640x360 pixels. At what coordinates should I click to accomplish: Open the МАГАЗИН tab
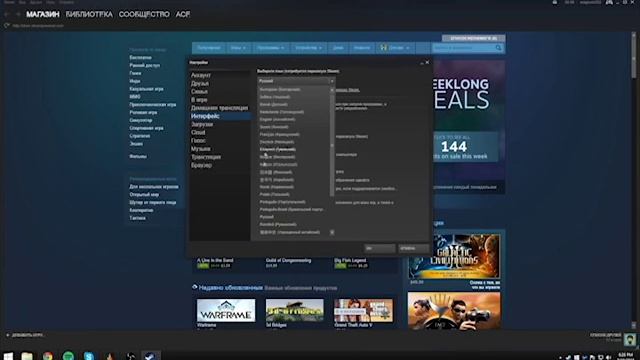pyautogui.click(x=43, y=14)
